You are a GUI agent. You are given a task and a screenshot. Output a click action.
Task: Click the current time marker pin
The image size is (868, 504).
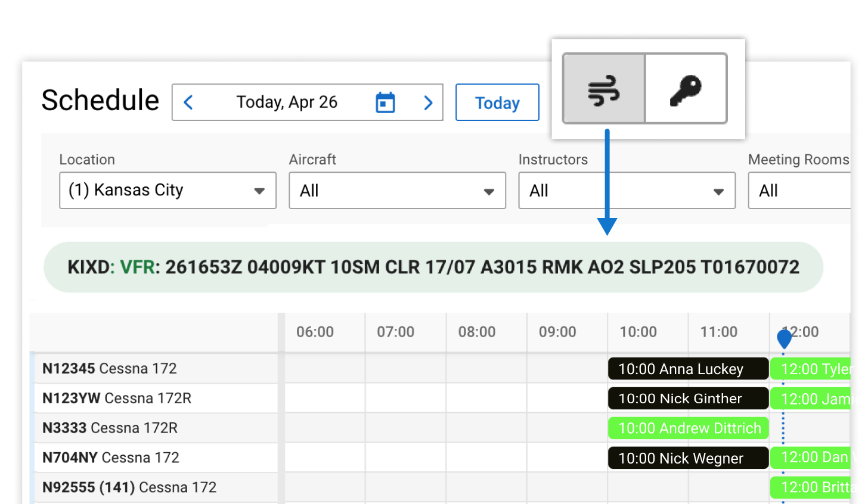pos(784,338)
